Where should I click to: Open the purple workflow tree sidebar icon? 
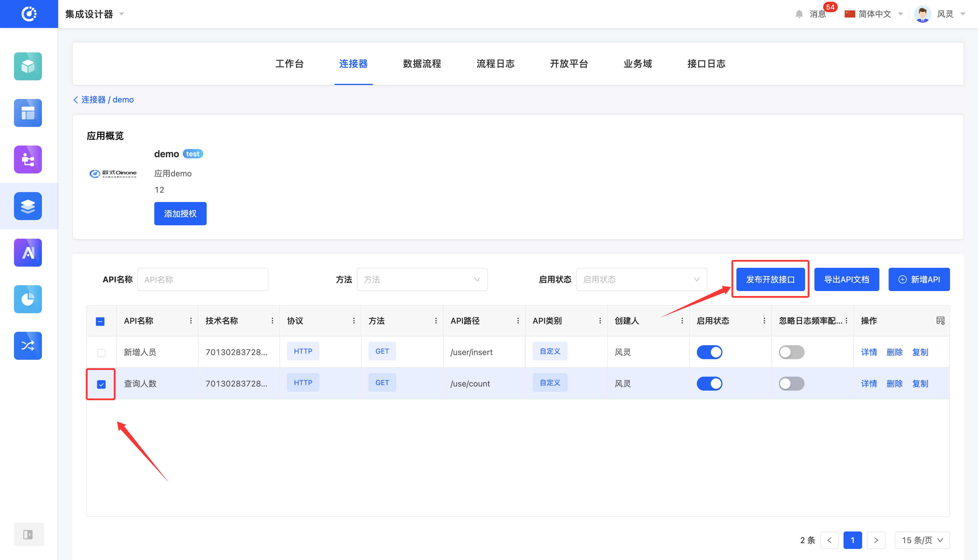28,159
